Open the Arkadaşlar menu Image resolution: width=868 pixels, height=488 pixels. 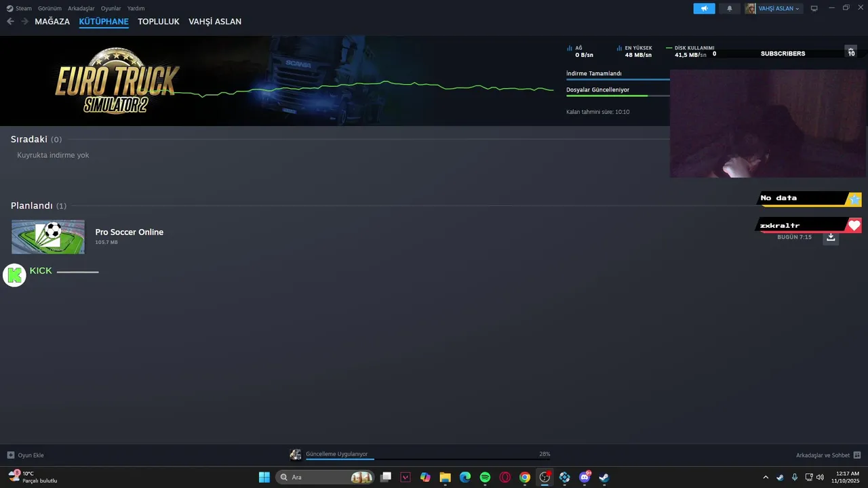tap(81, 8)
